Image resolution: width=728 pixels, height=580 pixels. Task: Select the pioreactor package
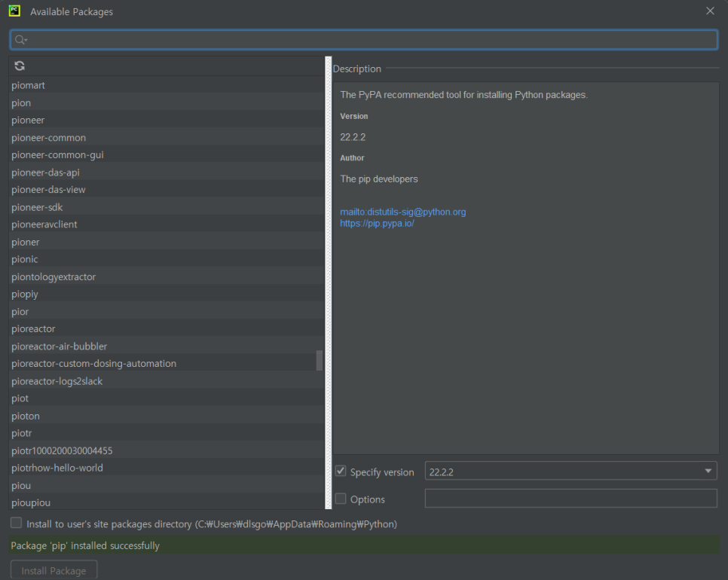(167, 329)
